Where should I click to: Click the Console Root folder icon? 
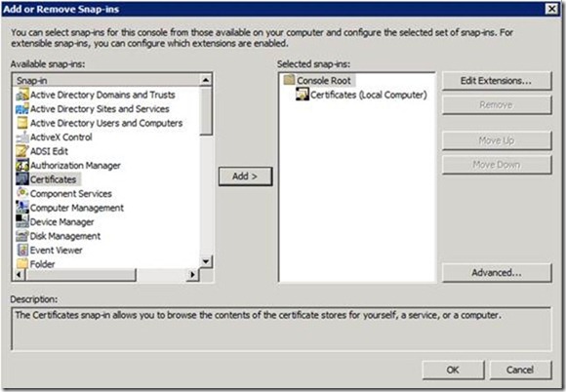[289, 80]
